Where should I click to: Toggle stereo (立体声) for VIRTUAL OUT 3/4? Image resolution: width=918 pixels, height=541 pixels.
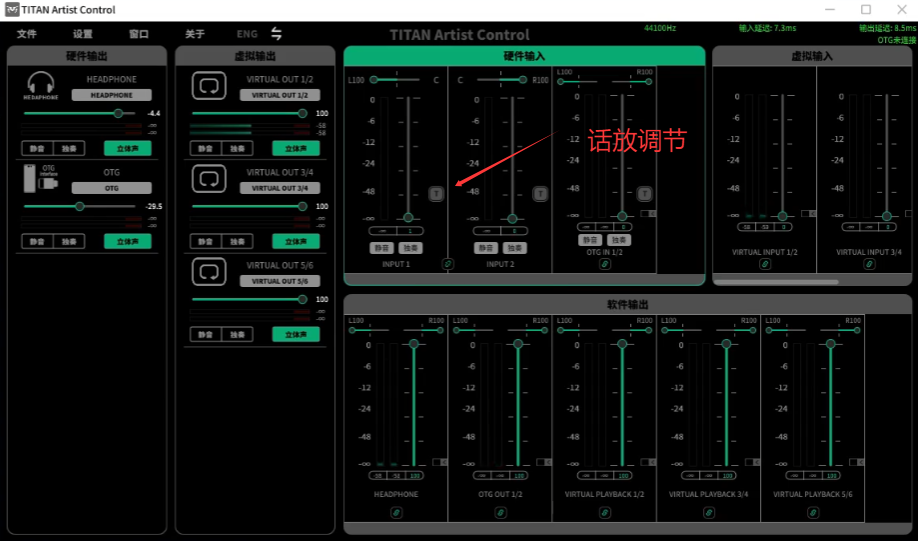[295, 241]
